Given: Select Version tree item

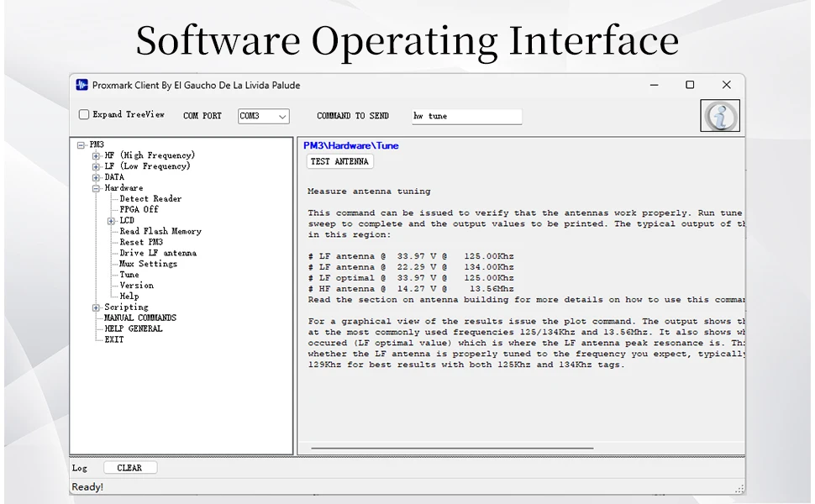Looking at the screenshot, I should click(x=136, y=286).
